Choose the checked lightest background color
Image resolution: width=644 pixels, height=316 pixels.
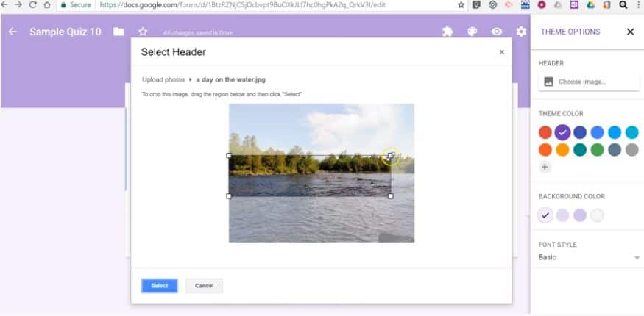(545, 215)
